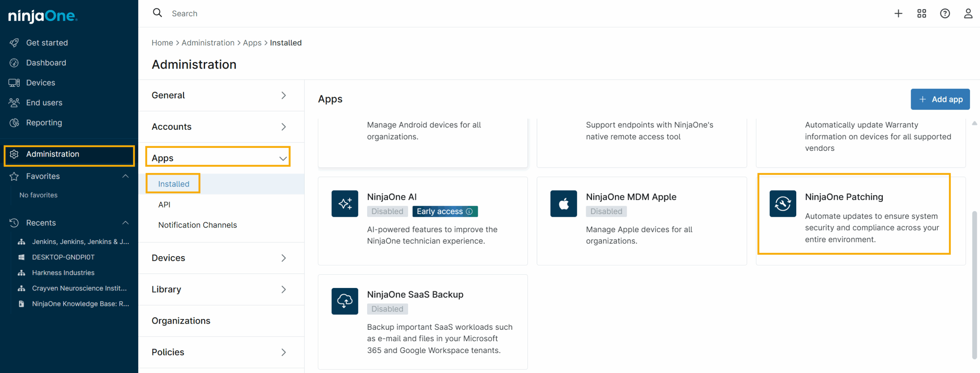This screenshot has height=373, width=980.
Task: Select Notification Channels under Apps
Action: (197, 225)
